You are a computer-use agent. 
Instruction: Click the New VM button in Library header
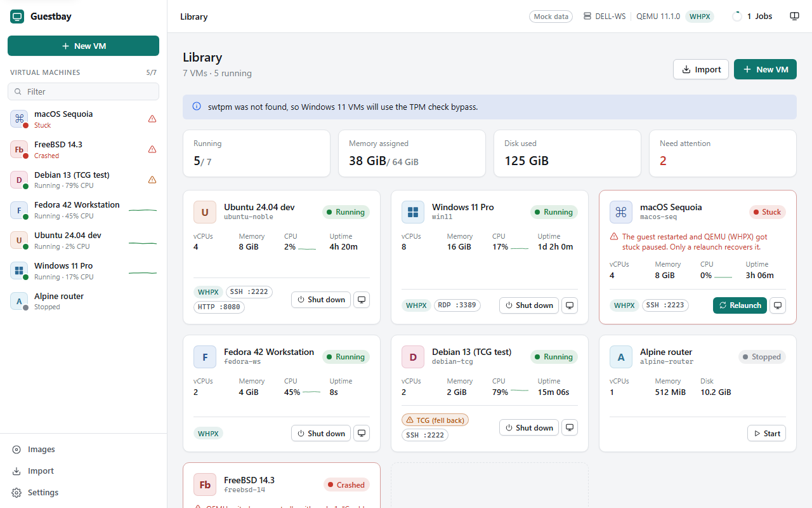pyautogui.click(x=765, y=69)
